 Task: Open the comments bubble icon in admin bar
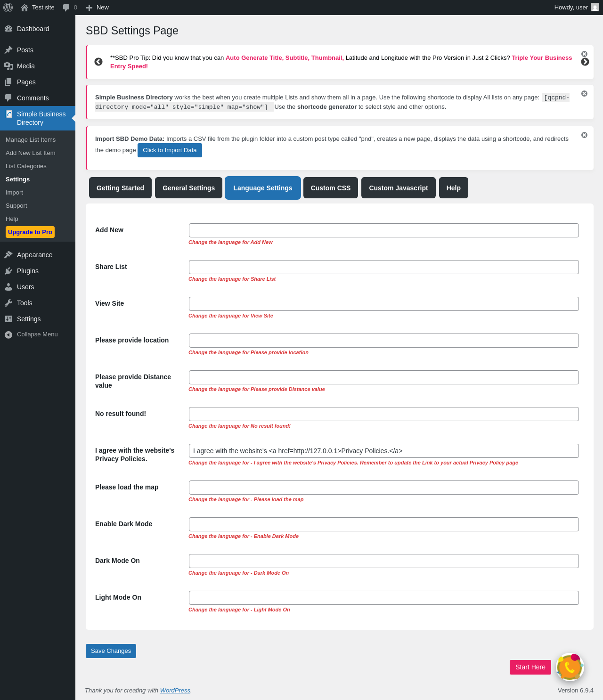coord(66,8)
